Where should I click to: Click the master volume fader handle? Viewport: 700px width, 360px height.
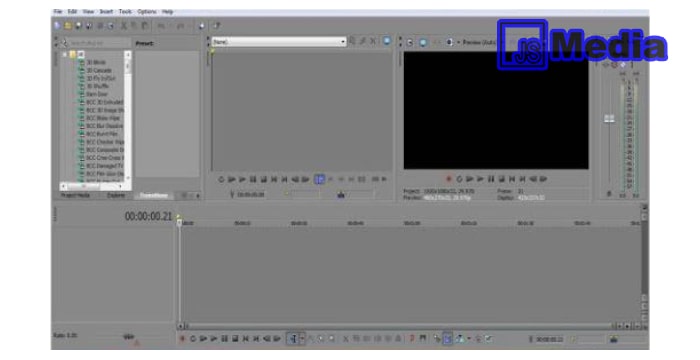click(609, 118)
